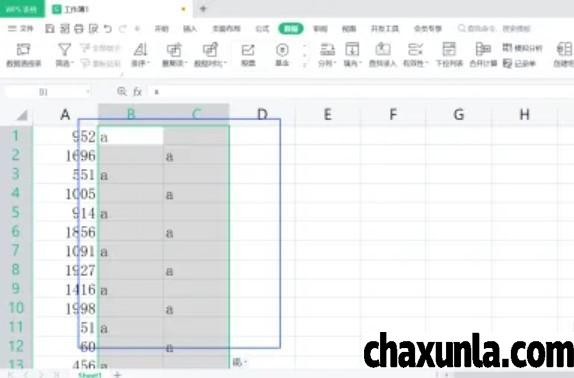The image size is (574, 378).
Task: Switch to the Insert (插入) ribbon tab
Action: click(x=190, y=29)
